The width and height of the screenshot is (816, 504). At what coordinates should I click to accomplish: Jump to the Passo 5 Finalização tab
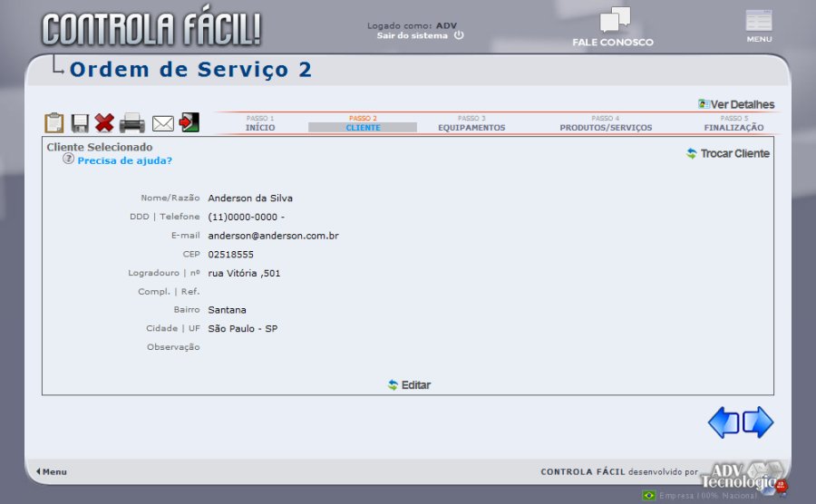(733, 123)
